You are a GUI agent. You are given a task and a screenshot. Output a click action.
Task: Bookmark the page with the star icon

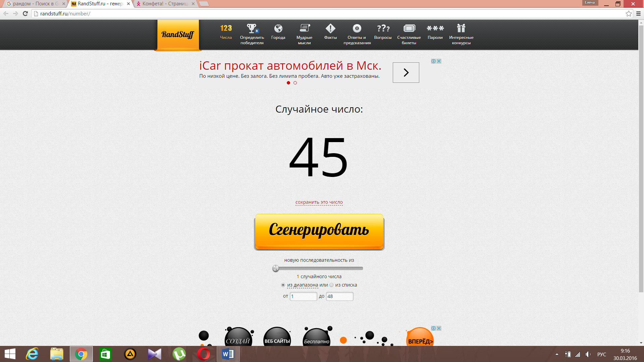[629, 14]
